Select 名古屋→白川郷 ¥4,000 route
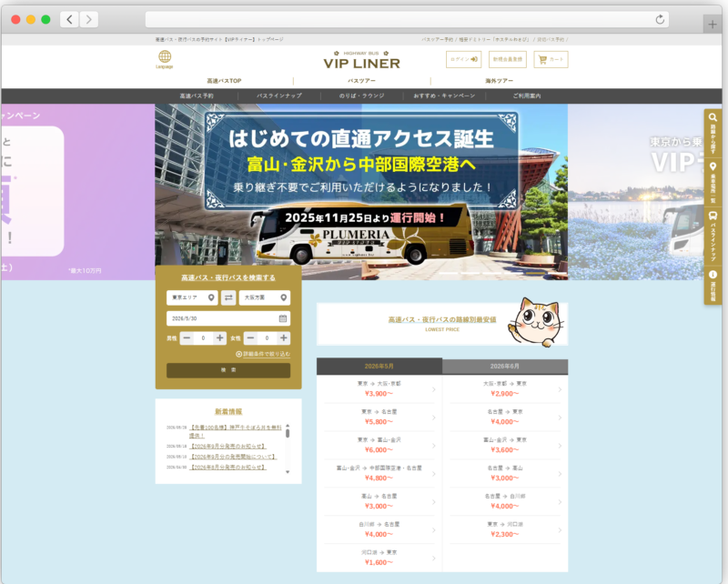 click(505, 501)
